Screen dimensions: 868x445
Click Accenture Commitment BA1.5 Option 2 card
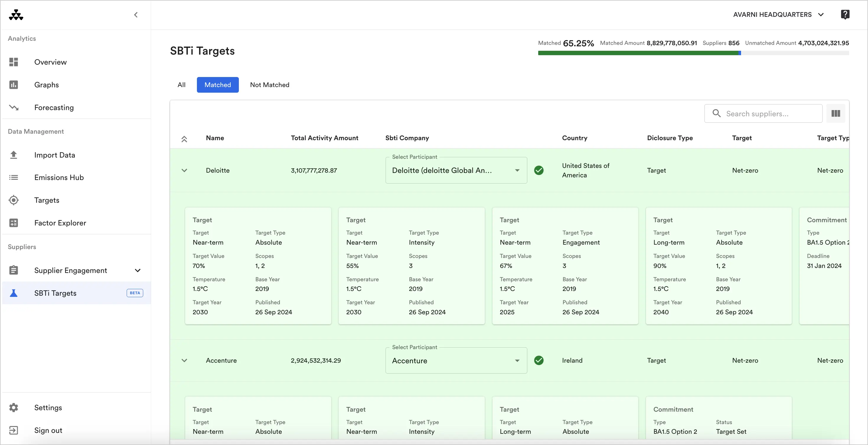[x=718, y=418]
